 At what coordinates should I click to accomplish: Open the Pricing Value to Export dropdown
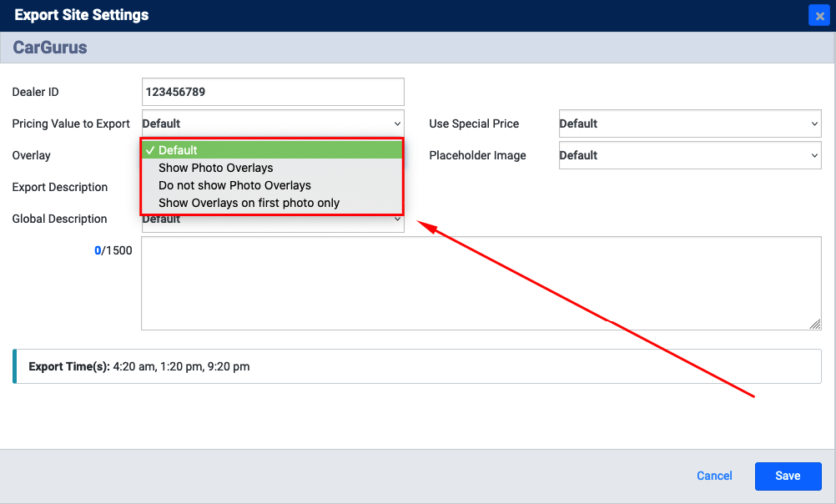pos(273,123)
